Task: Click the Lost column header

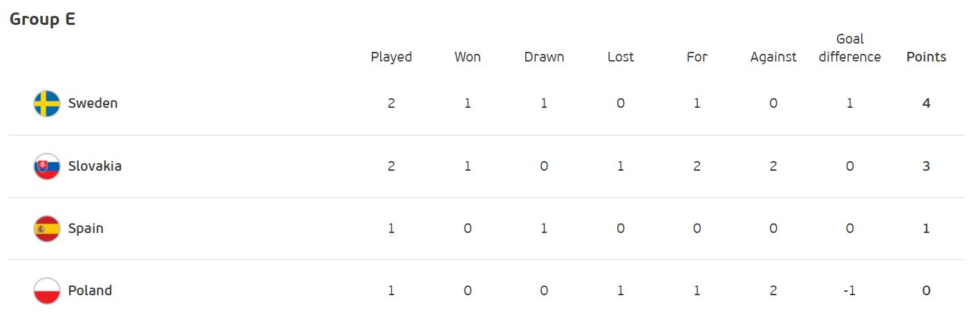Action: pyautogui.click(x=621, y=57)
